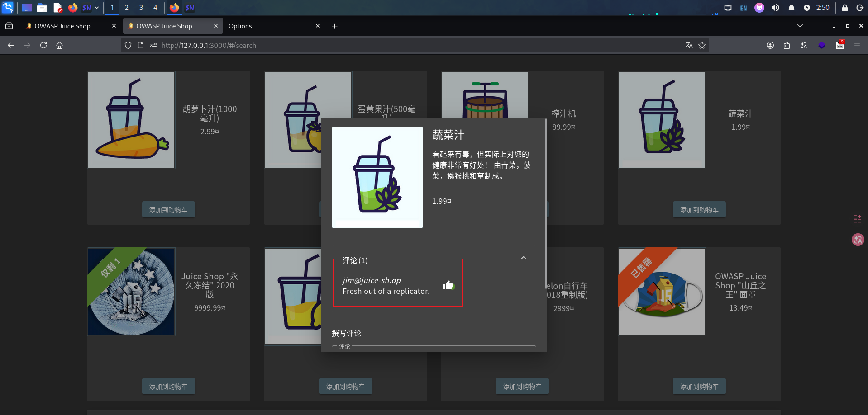Open the extension with red 9 badge
This screenshot has height=415, width=868.
[840, 45]
